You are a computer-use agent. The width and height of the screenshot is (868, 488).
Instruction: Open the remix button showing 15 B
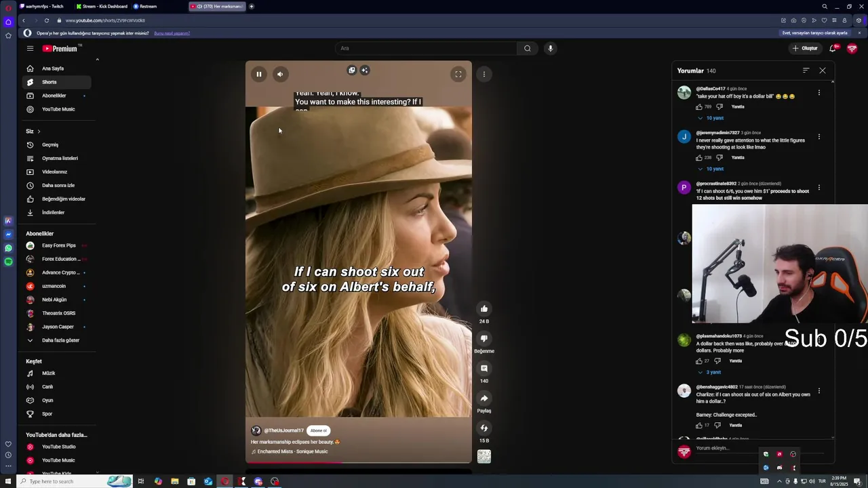pos(484,428)
